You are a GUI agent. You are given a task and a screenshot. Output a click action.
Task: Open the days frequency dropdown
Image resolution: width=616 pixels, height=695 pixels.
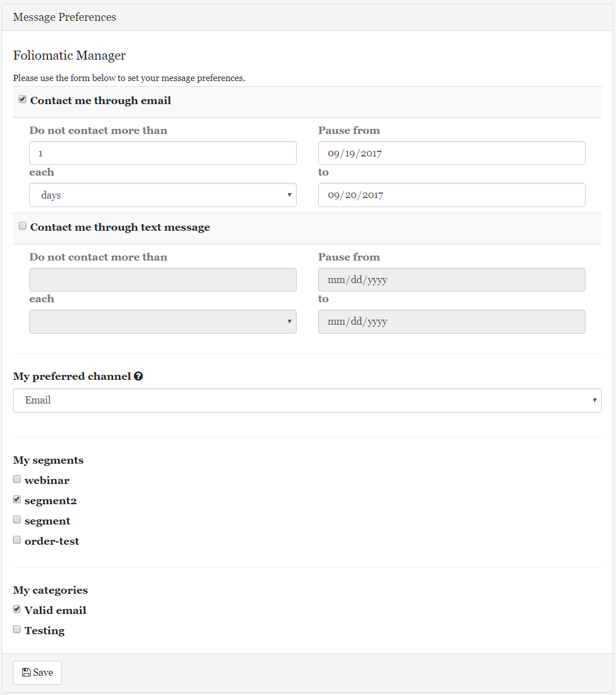click(163, 195)
